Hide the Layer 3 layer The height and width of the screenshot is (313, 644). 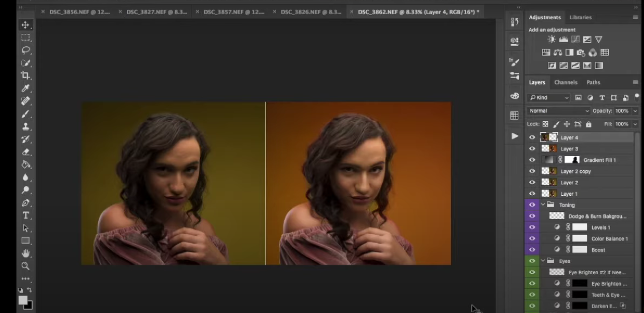click(532, 148)
